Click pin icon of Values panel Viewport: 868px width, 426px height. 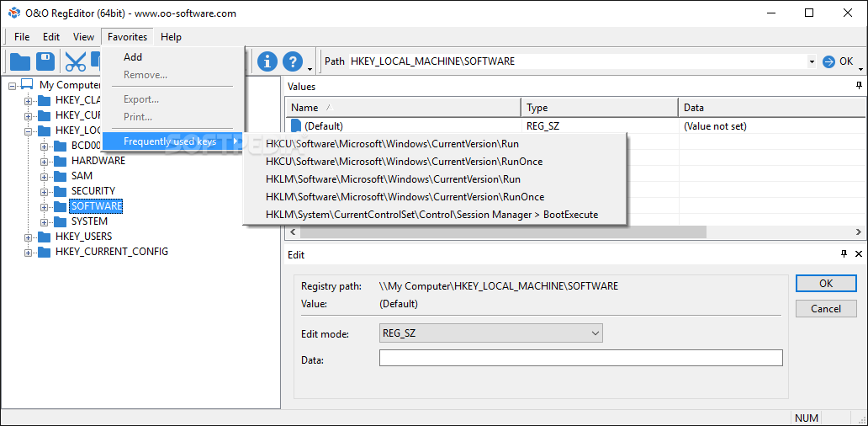click(x=859, y=86)
